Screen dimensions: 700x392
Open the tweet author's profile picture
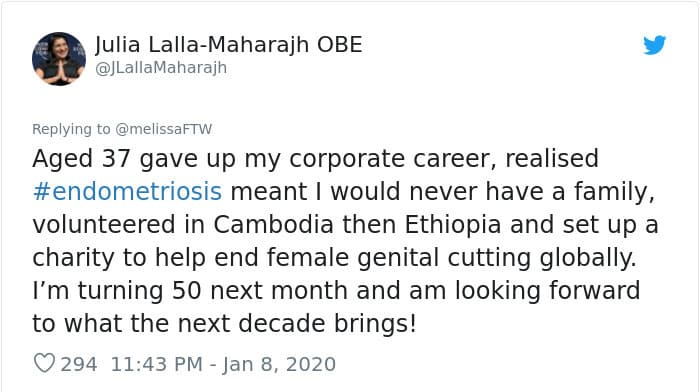(59, 58)
